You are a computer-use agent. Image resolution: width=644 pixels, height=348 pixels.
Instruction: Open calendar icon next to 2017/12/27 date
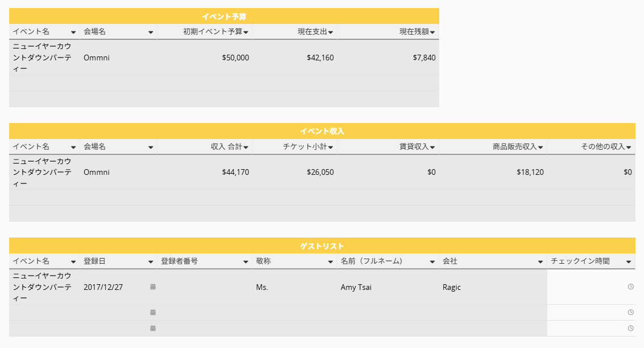pos(153,286)
